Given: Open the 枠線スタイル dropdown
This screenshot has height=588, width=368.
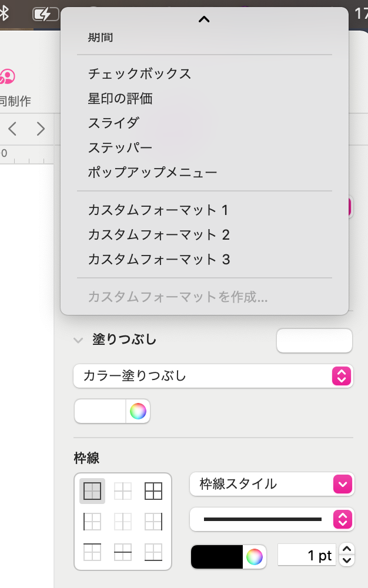Looking at the screenshot, I should pyautogui.click(x=272, y=484).
